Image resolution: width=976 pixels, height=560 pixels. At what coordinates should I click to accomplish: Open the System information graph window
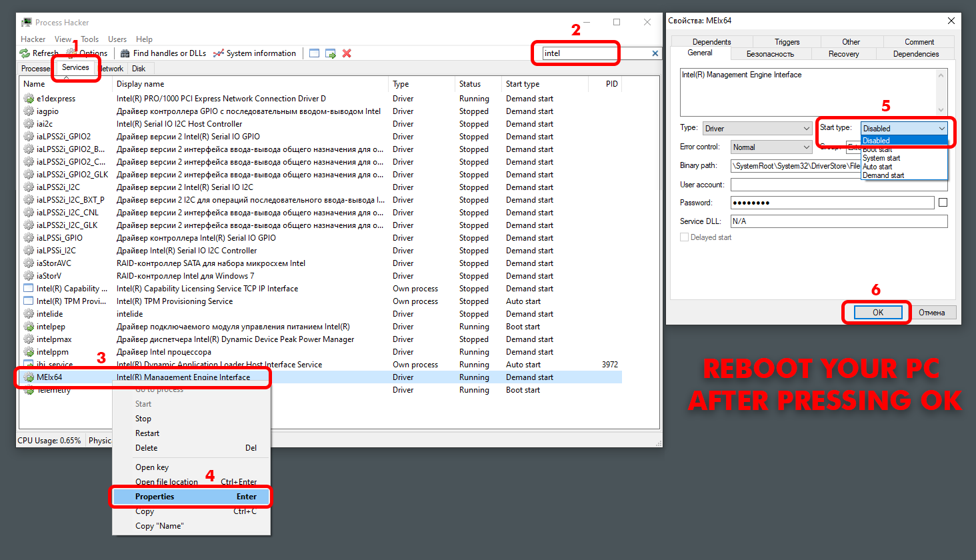(x=255, y=53)
